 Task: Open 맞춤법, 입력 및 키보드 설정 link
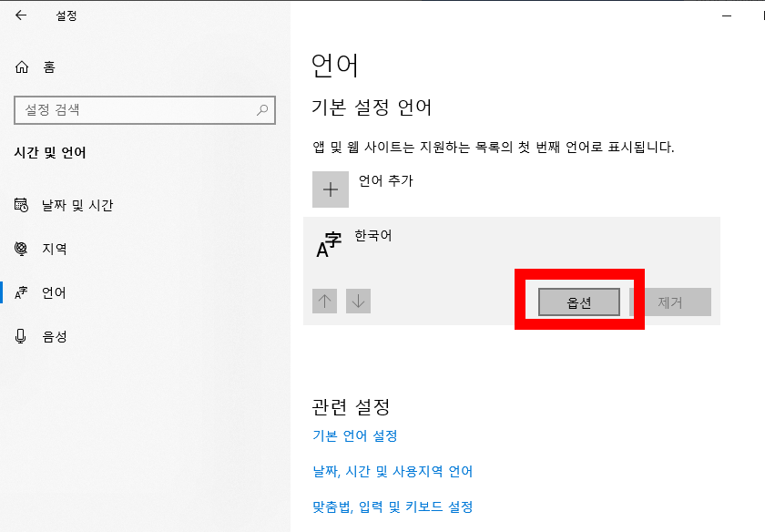tap(392, 506)
